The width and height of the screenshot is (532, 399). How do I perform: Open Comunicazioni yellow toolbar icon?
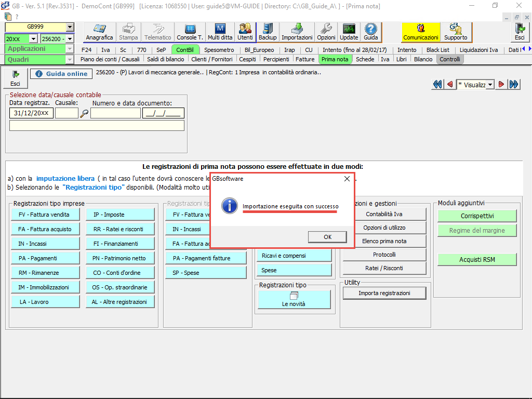click(x=421, y=32)
